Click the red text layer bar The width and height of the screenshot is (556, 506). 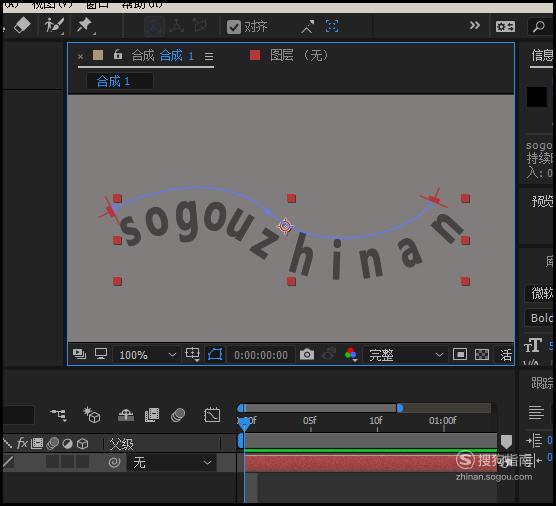[x=371, y=463]
